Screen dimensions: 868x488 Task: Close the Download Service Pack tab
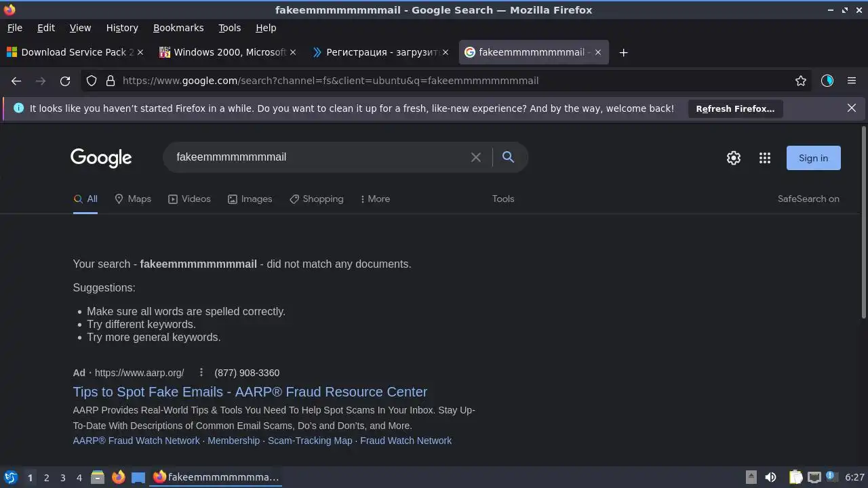click(140, 52)
